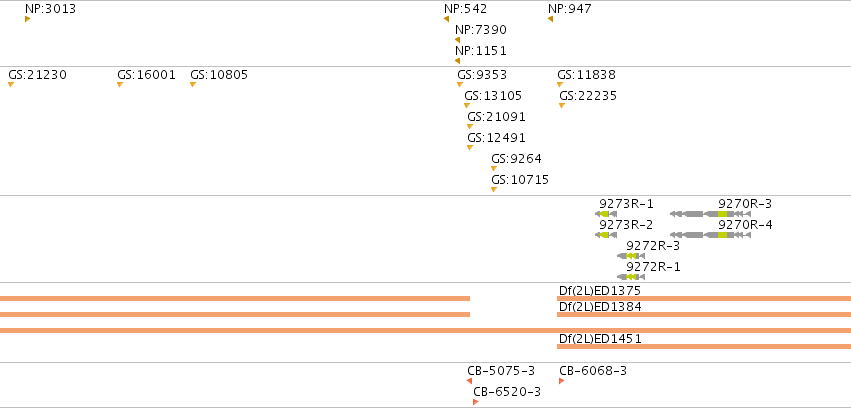
Task: Click the GS:21230 insertion triangle
Action: [x=11, y=84]
